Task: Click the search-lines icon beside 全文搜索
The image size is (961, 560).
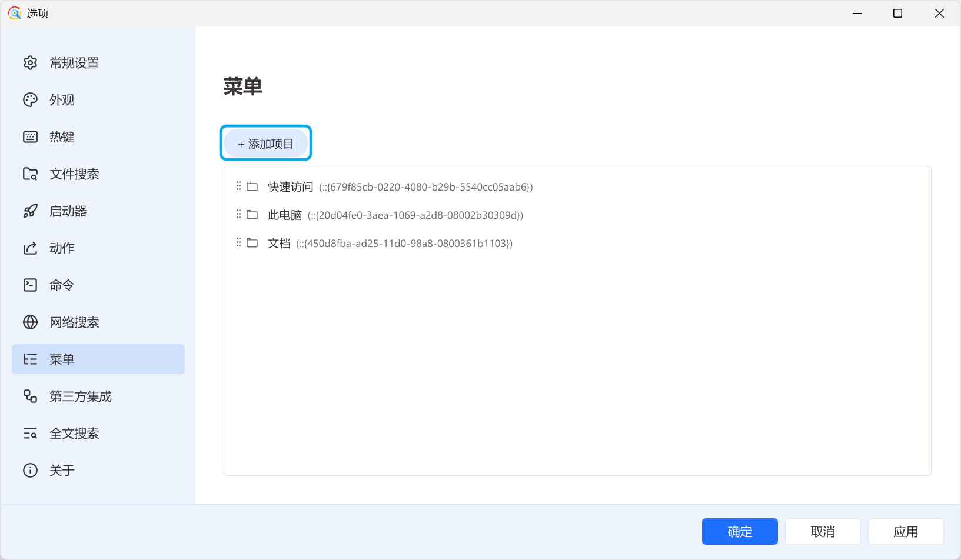Action: tap(30, 434)
